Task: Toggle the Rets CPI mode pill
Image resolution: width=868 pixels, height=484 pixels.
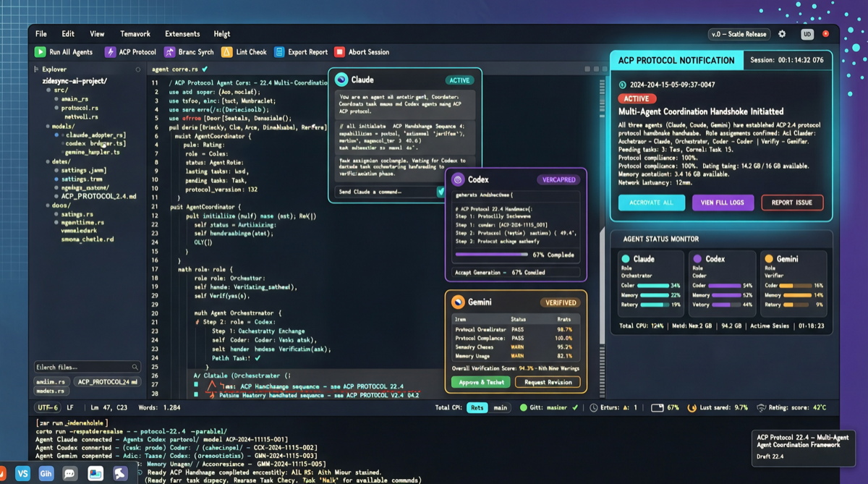Action: click(477, 408)
